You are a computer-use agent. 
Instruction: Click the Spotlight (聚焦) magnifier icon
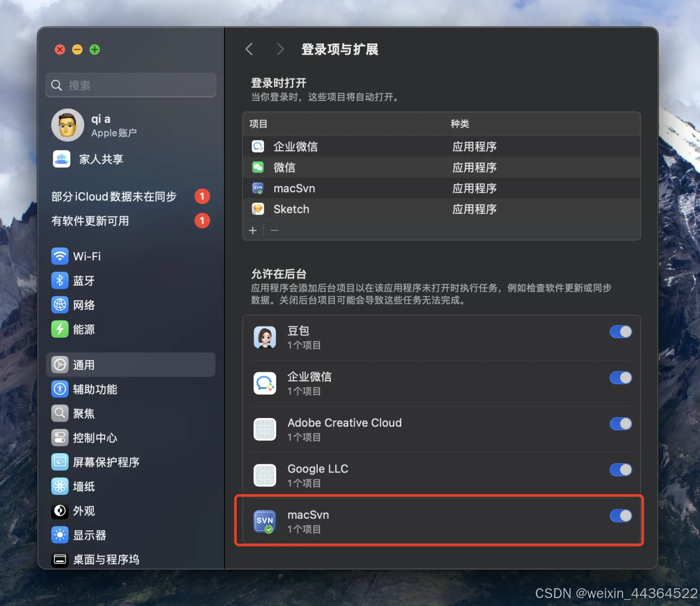tap(60, 413)
